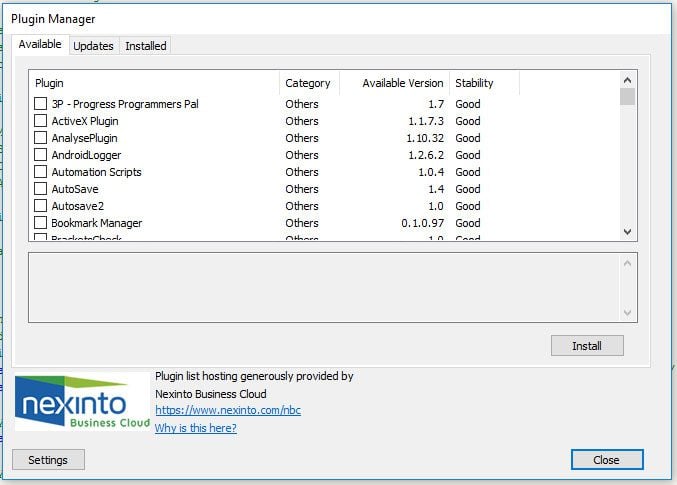Image resolution: width=677 pixels, height=485 pixels.
Task: Click the plugin list scrollbar thumb
Action: tap(627, 97)
